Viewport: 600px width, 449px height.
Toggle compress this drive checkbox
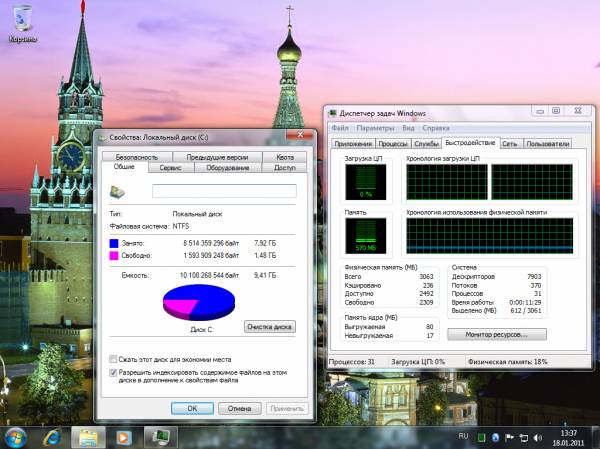click(113, 359)
